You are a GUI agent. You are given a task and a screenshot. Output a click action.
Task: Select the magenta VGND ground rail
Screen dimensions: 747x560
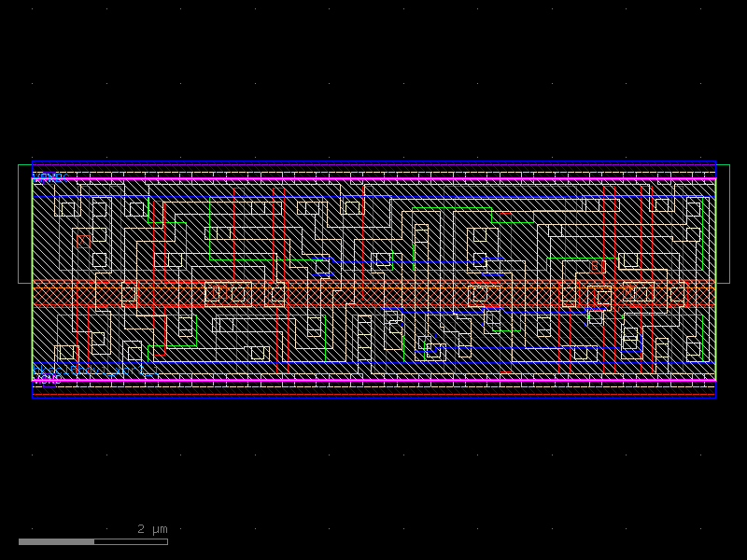[x=373, y=379]
